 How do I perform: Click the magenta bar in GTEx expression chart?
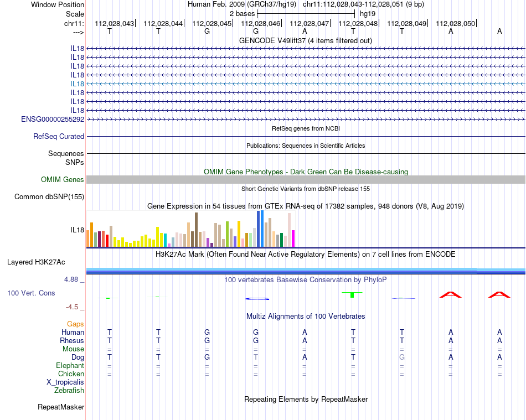[293, 238]
